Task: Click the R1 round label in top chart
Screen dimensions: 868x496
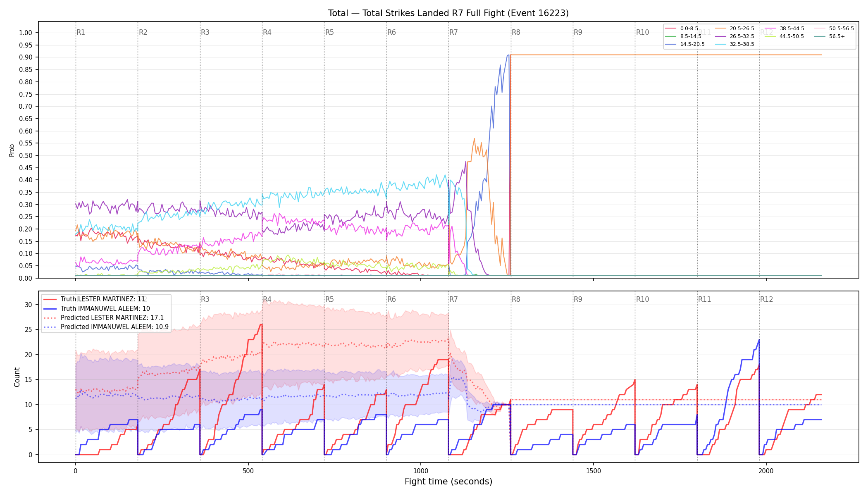Action: click(x=81, y=32)
